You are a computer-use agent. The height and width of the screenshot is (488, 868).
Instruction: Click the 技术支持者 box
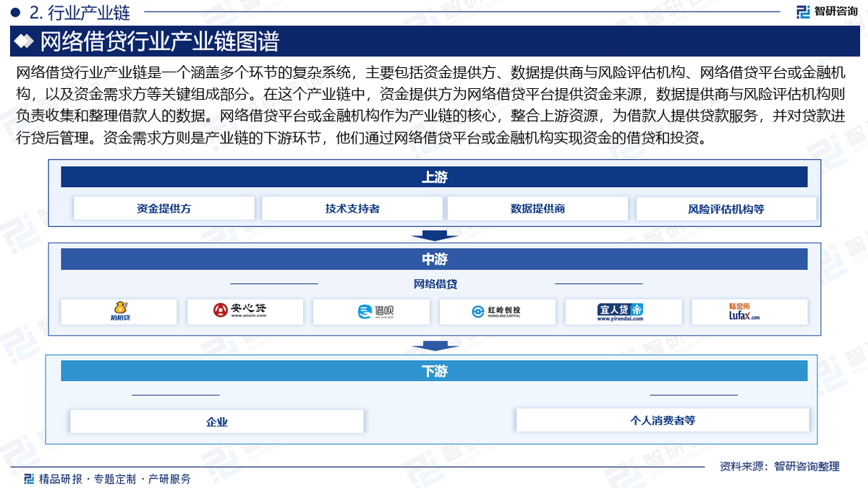pyautogui.click(x=352, y=209)
